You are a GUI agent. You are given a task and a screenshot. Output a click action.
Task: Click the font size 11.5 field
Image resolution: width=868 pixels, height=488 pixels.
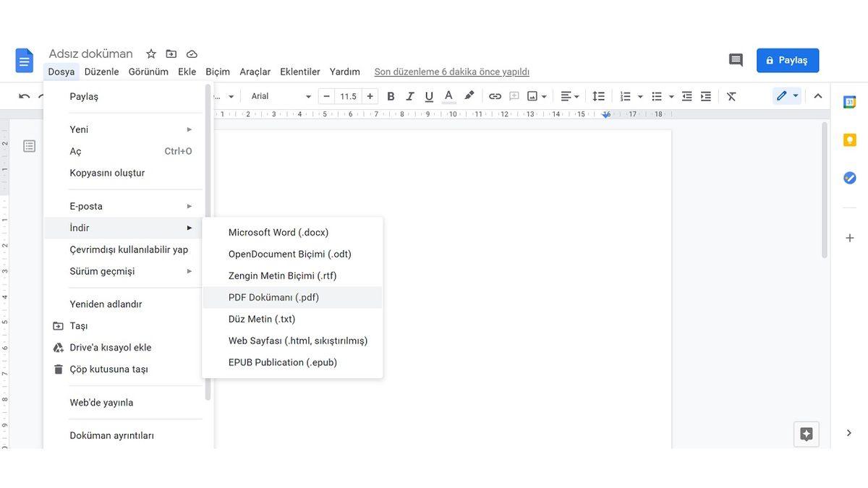348,96
